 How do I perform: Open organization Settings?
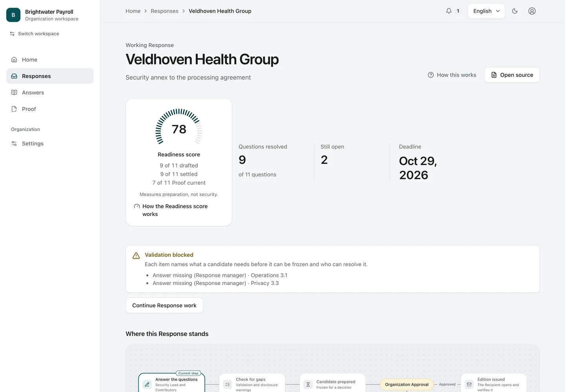click(x=50, y=143)
